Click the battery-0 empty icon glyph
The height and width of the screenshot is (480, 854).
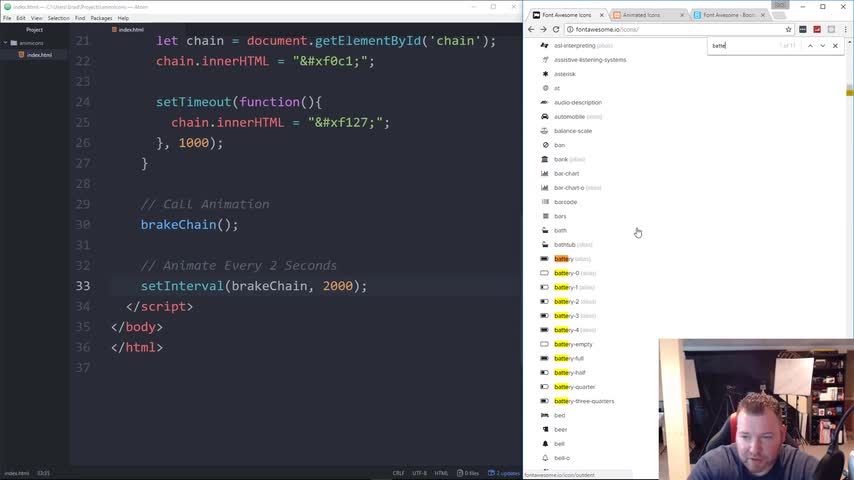[x=545, y=273]
